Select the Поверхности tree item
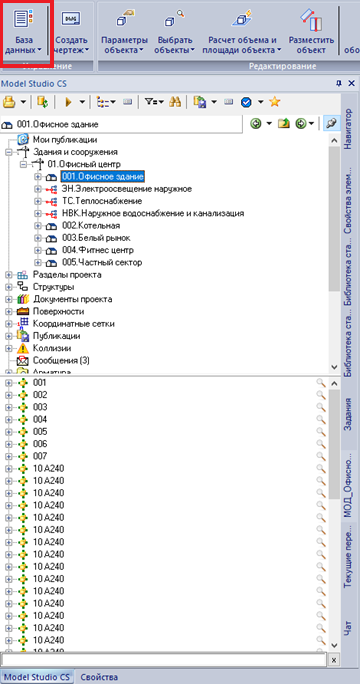Screen dimensions: 360x684 pos(58,312)
